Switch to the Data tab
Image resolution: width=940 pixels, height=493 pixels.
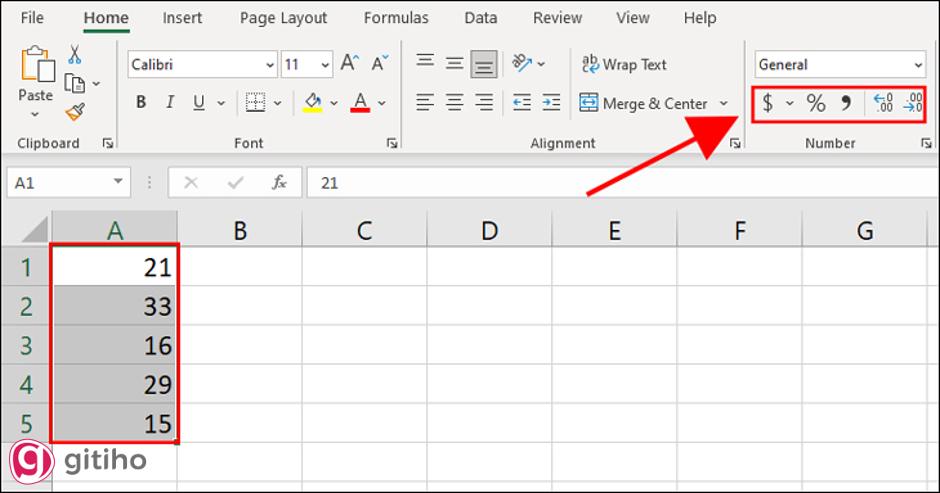pyautogui.click(x=481, y=18)
